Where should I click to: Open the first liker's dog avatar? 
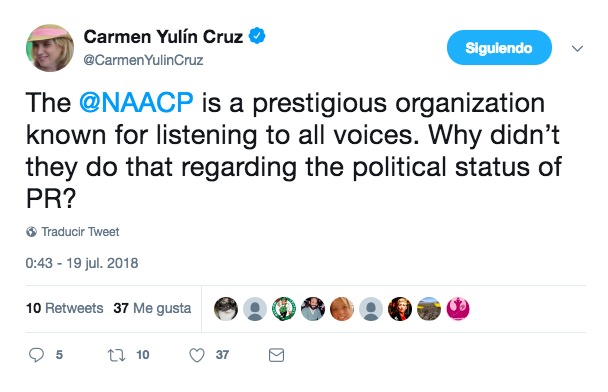(226, 309)
